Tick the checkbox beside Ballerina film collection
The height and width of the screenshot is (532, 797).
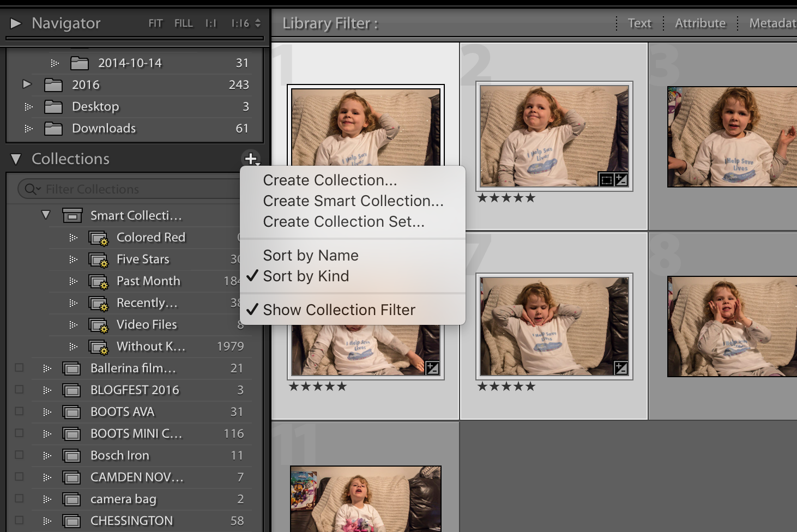[19, 368]
